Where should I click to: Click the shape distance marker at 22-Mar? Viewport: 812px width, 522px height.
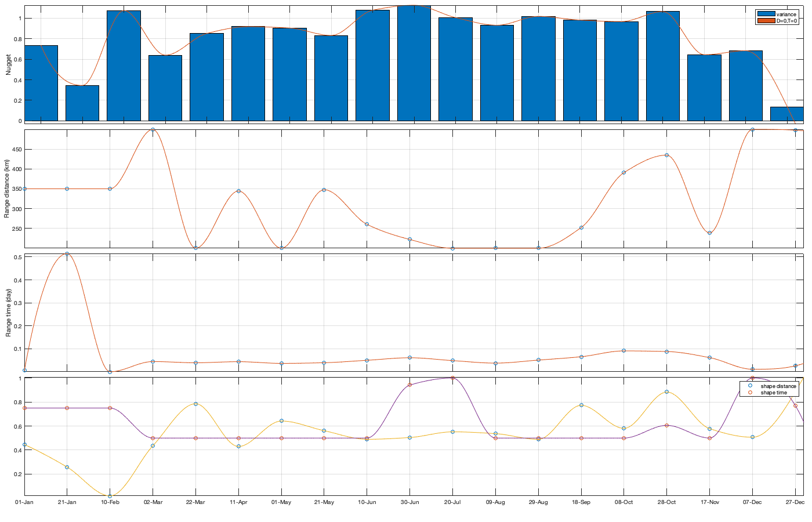coord(195,404)
